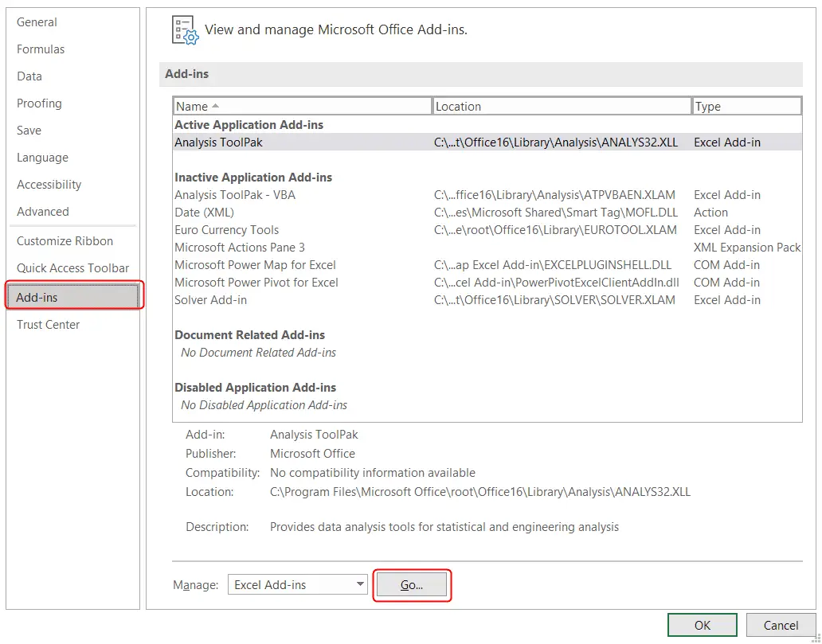The width and height of the screenshot is (822, 644).
Task: Go to Quick Access Toolbar settings
Action: pos(72,268)
